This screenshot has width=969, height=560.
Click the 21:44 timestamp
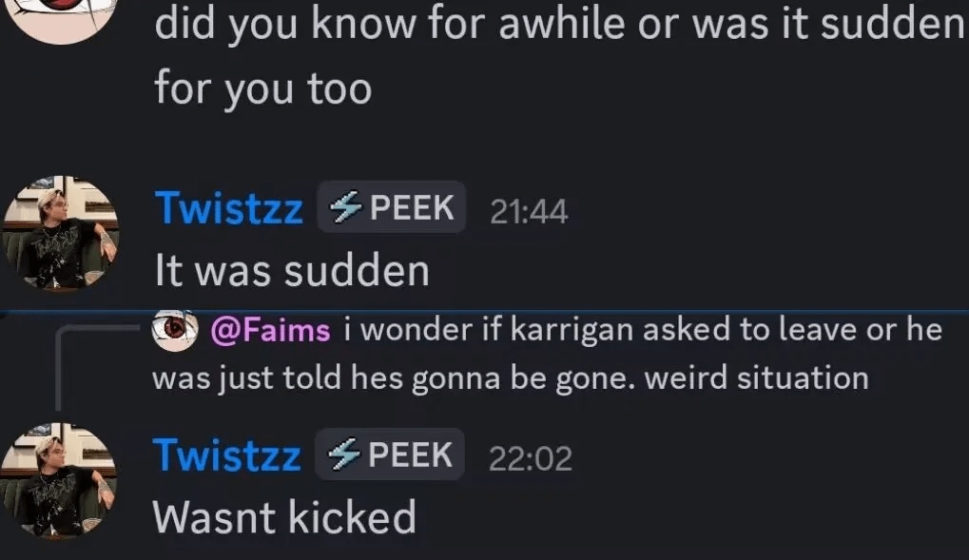click(x=529, y=211)
